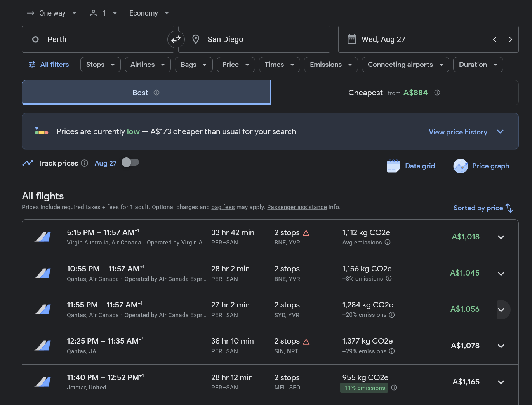This screenshot has width=532, height=405.
Task: Click the 955 kg CO2e emissions value
Action: pos(365,377)
